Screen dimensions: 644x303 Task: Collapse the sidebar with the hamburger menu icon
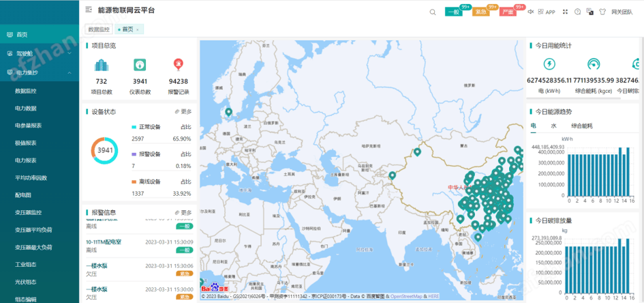tap(89, 10)
